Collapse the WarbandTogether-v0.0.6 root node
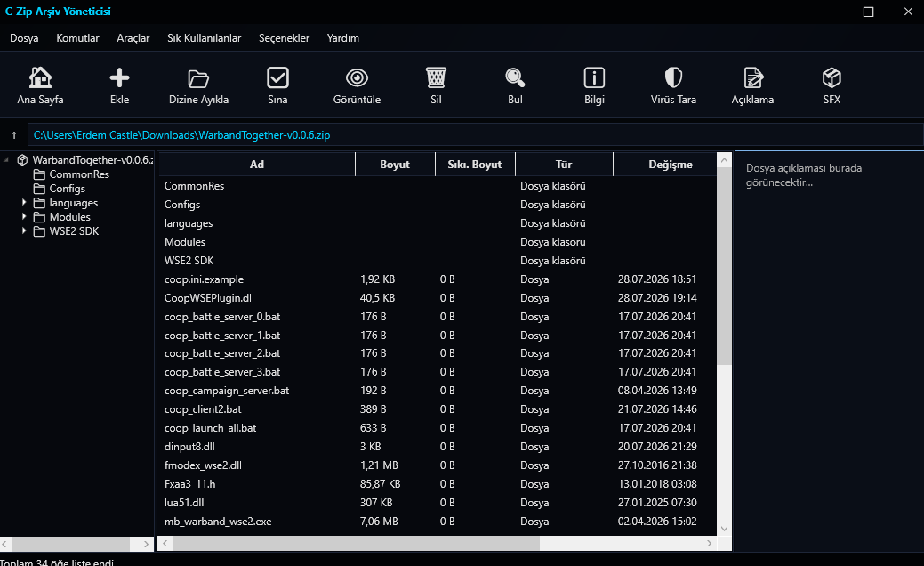This screenshot has width=924, height=566. [6, 160]
